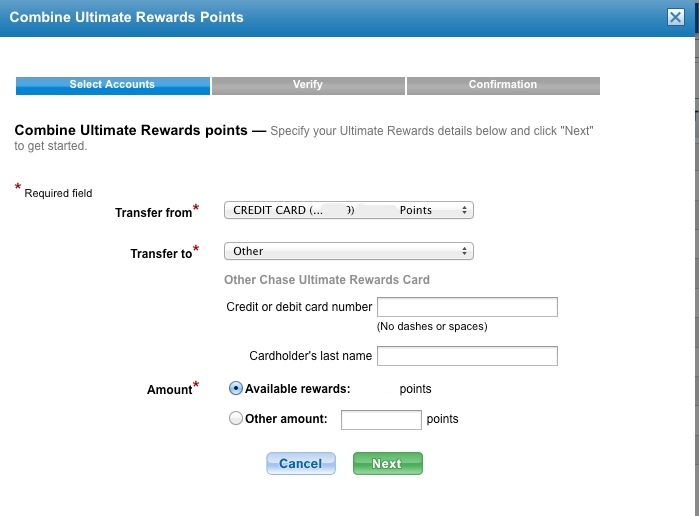
Task: Open the Confirmation step tab
Action: click(503, 85)
